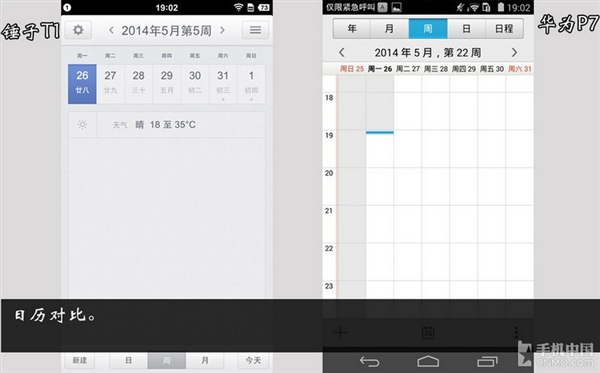Select the 日 tab in Huawei calendar
This screenshot has height=373, width=600.
tap(466, 29)
